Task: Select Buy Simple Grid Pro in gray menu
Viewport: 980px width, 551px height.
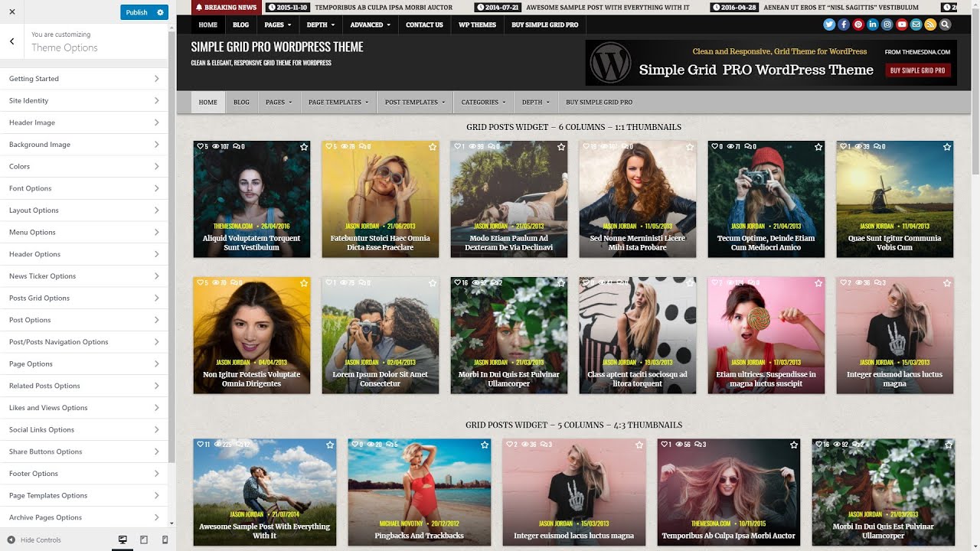Action: pyautogui.click(x=599, y=102)
